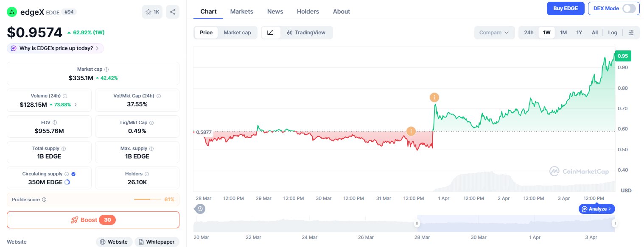Expand "Why is EDGE's price up today?"
This screenshot has height=247, width=644.
tap(55, 48)
